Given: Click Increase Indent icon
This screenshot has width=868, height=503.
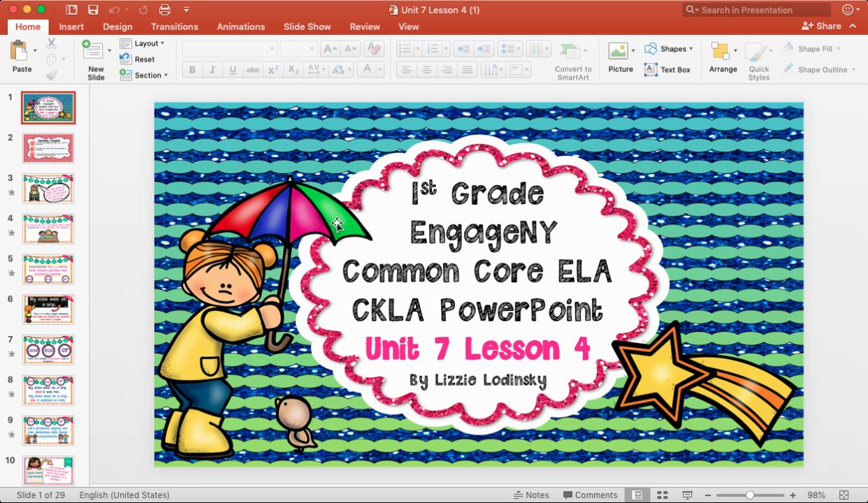Looking at the screenshot, I should coord(483,49).
